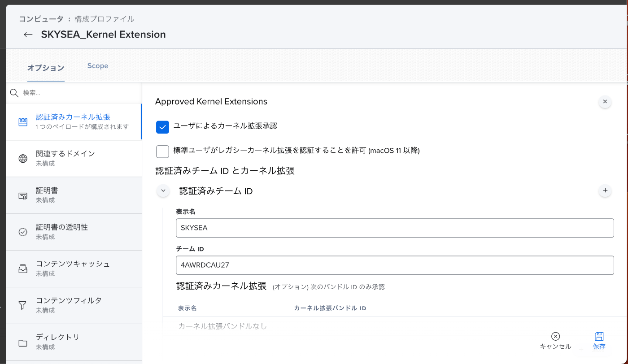Click 1つのペイロードが構成されます subtitle
Viewport: 628px width, 364px height.
(x=83, y=127)
